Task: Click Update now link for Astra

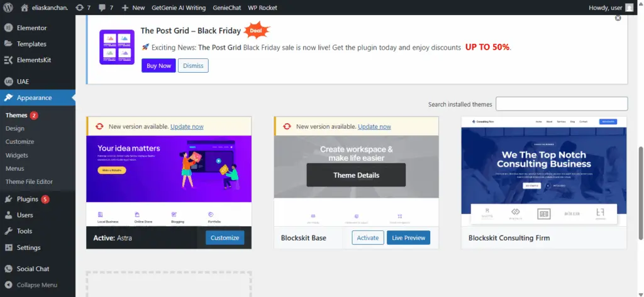Action: [x=187, y=126]
